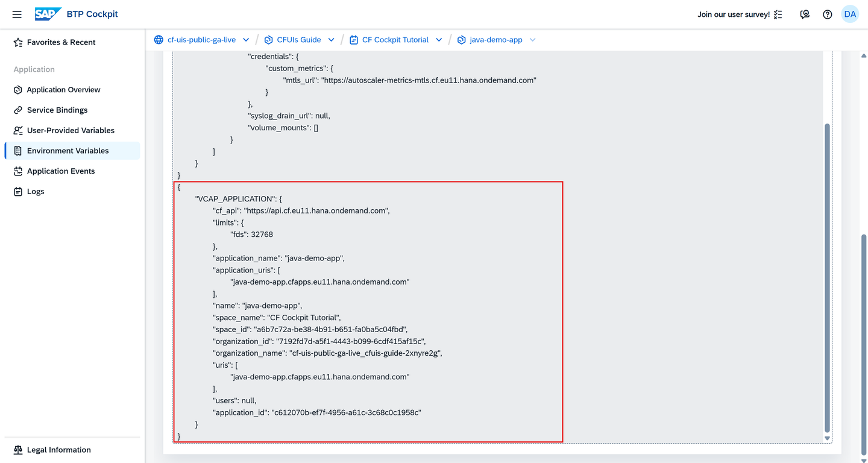Click the cf_api URL value
The width and height of the screenshot is (868, 463).
coord(315,211)
